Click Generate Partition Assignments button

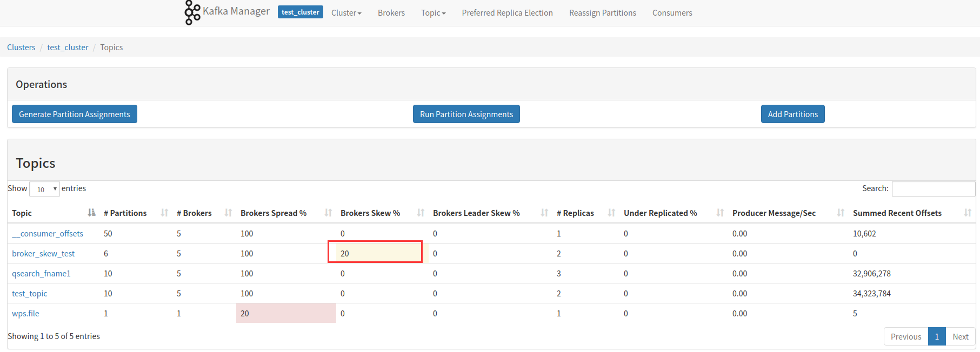(75, 114)
